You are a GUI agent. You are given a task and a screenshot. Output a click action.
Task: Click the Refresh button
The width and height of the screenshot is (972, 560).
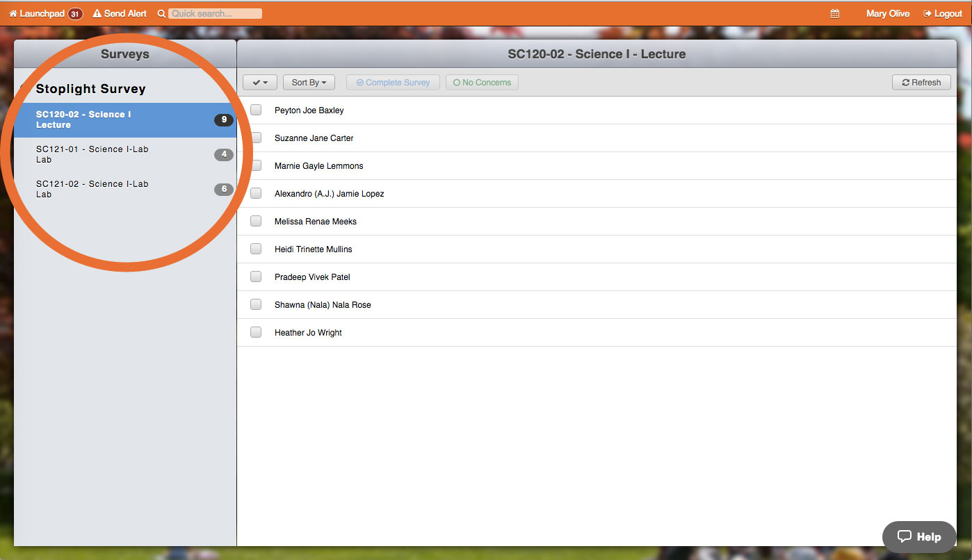921,82
